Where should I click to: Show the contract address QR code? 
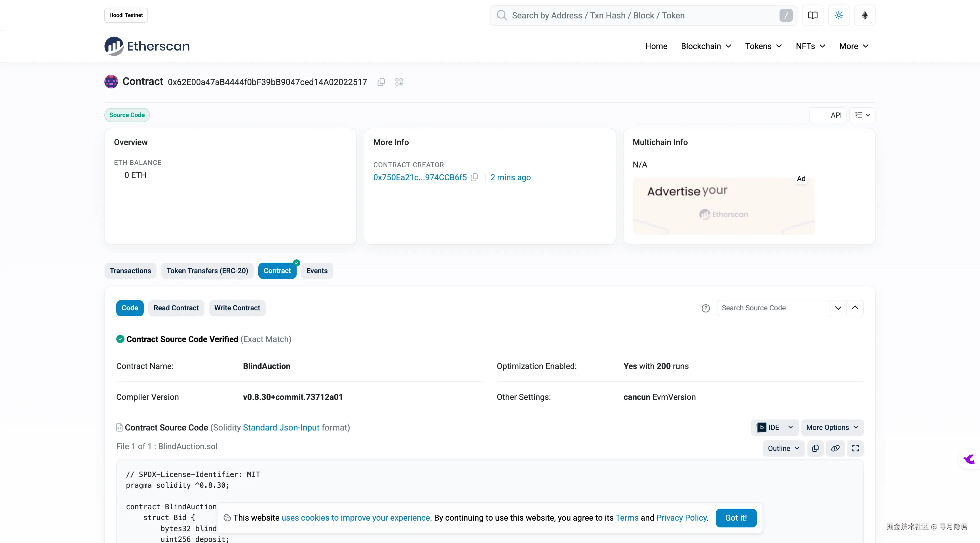click(x=399, y=82)
